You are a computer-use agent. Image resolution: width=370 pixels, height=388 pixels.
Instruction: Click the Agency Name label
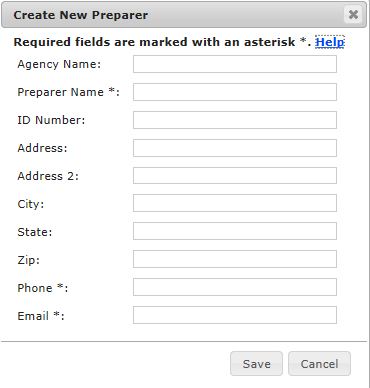click(x=59, y=64)
